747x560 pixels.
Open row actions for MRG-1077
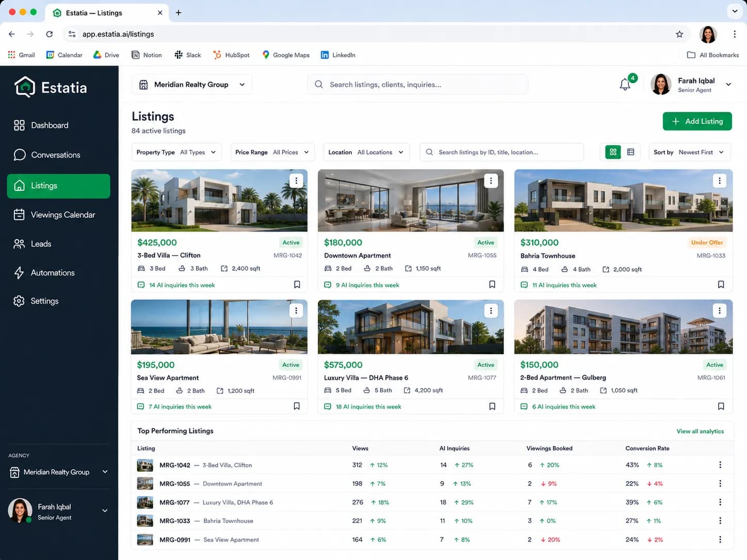coord(720,502)
